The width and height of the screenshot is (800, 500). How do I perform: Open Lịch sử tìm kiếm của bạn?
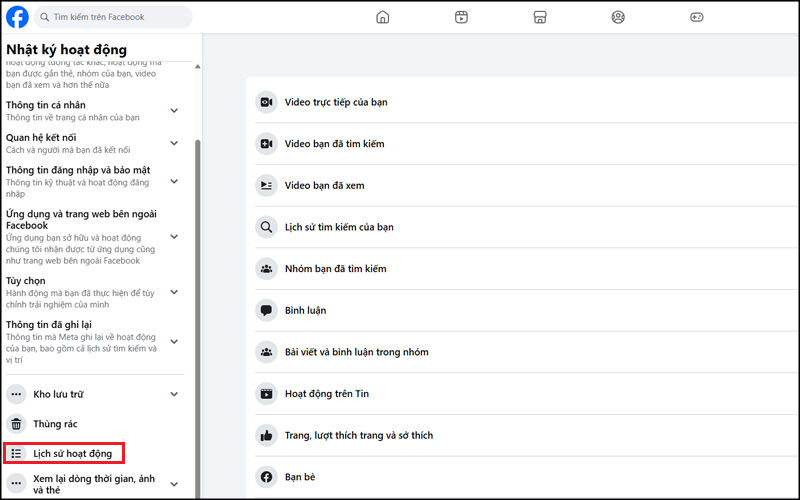click(339, 227)
